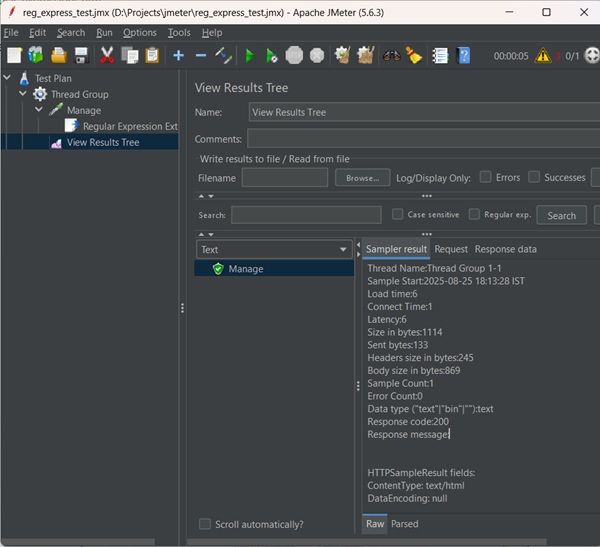Click the New test plan icon
Screen dimensions: 600x547
(x=14, y=56)
